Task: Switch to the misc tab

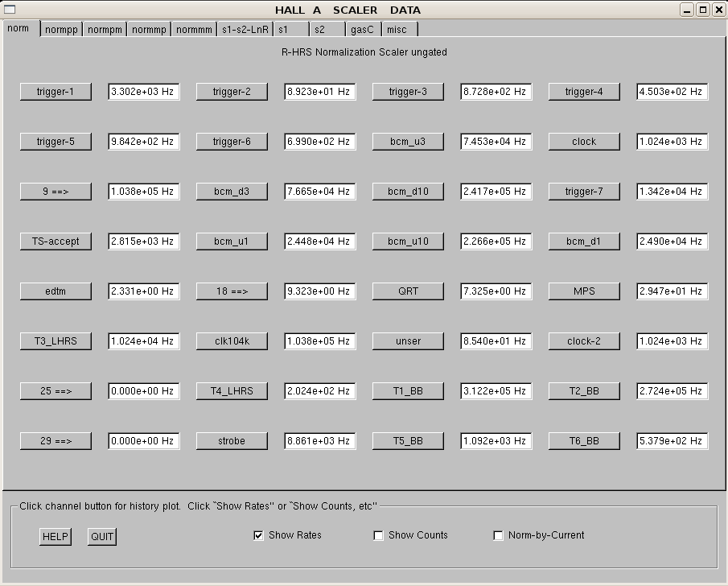Action: click(x=400, y=29)
